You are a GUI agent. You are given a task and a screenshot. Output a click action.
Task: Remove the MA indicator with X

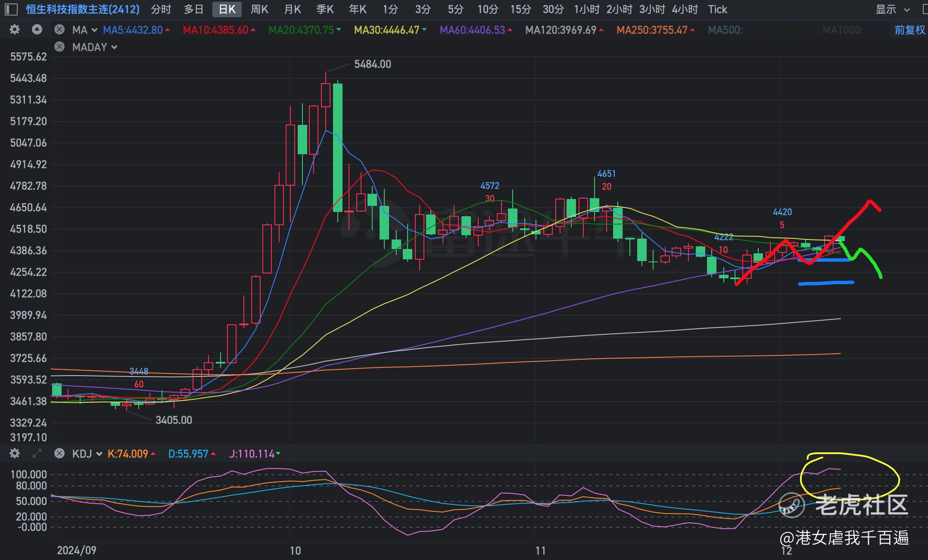coord(59,30)
